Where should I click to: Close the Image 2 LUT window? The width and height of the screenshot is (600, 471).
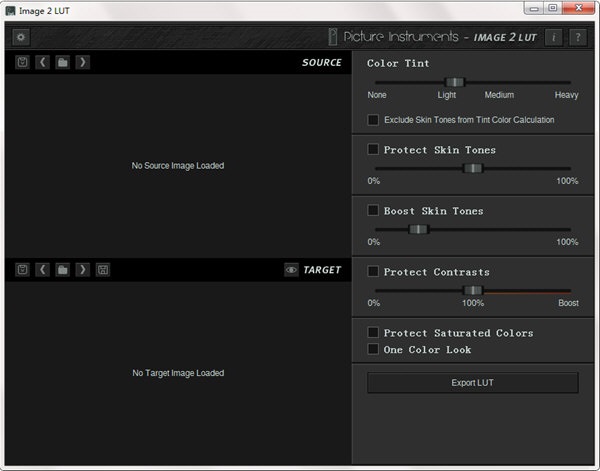(578, 8)
